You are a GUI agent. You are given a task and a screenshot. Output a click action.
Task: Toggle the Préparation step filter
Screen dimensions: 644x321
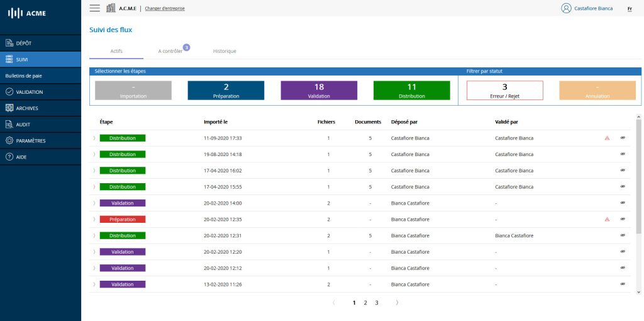tap(226, 91)
